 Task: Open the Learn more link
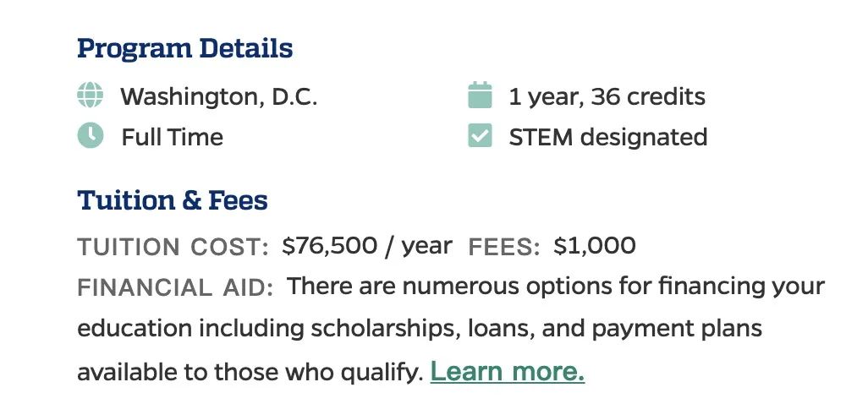point(507,372)
